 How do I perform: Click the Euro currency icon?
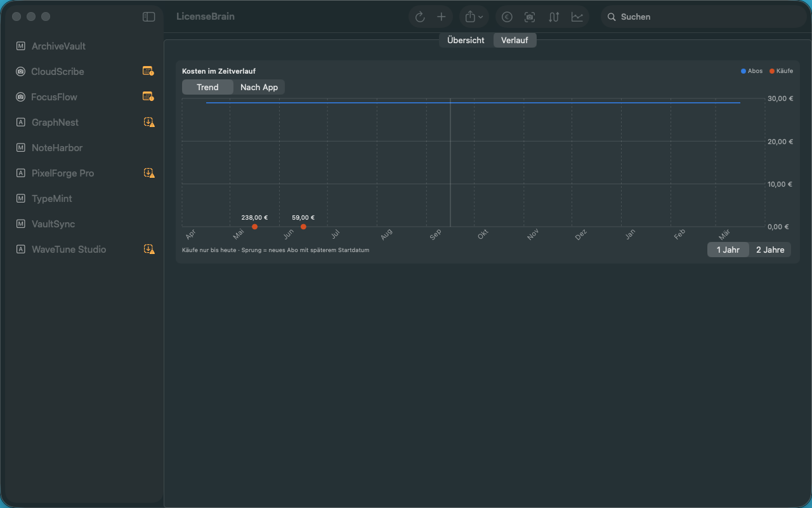click(507, 17)
